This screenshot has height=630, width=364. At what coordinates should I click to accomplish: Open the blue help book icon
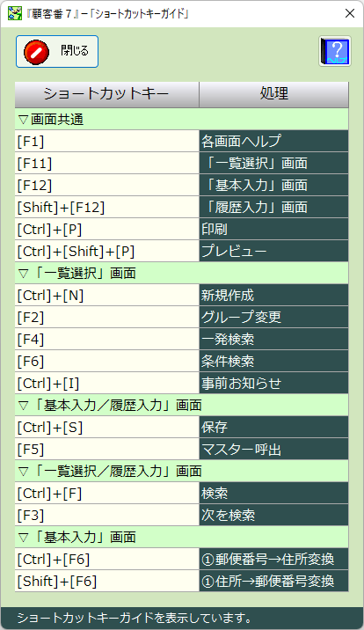[335, 51]
